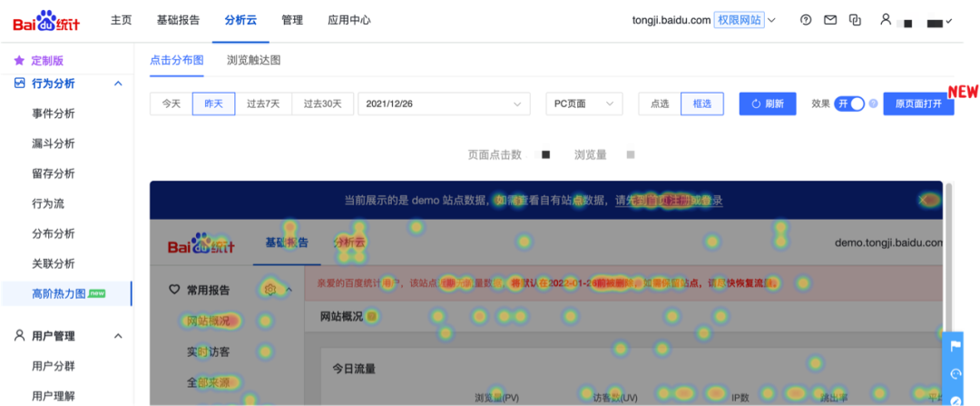Open the 基础报告 top menu
The width and height of the screenshot is (980, 406).
pyautogui.click(x=178, y=20)
